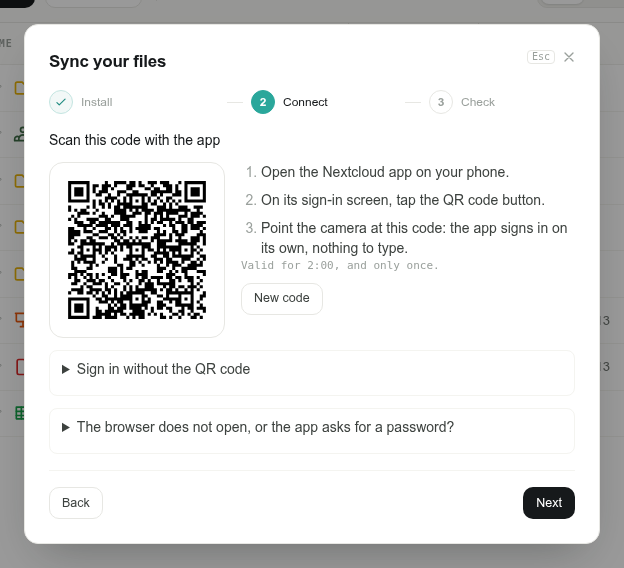
Task: Select the Connect step number 2 circle
Action: click(263, 102)
